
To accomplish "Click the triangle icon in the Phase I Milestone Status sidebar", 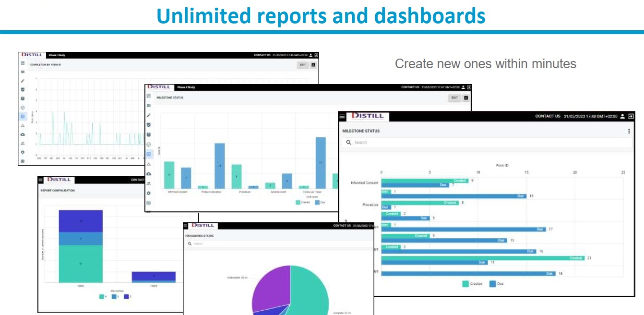I will click(149, 164).
